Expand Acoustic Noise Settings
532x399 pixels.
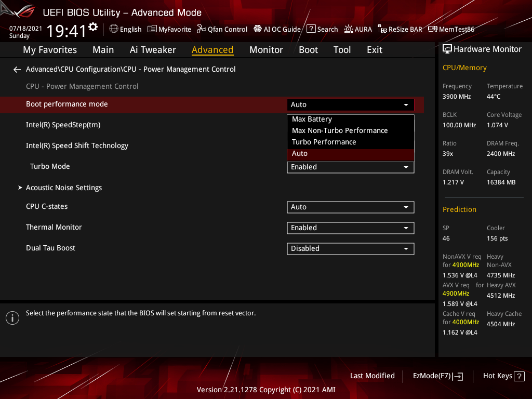[x=63, y=188]
